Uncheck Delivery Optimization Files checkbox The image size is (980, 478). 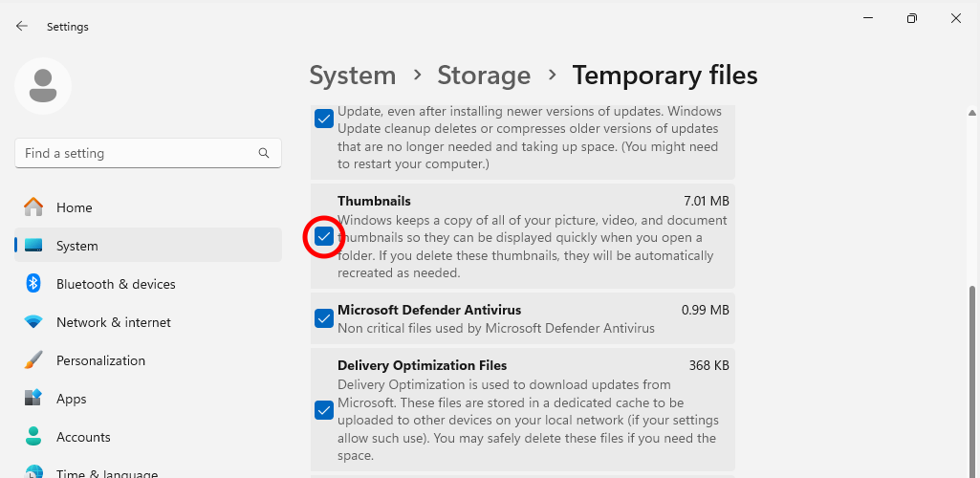coord(324,410)
